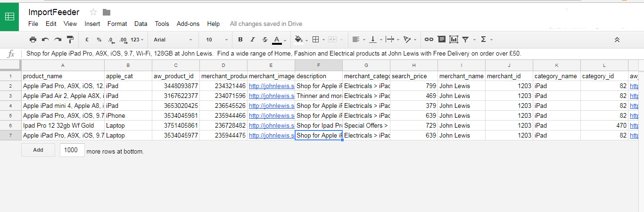Screen dimensions: 644x212
Task: Select row 6 header
Action: coord(10,125)
